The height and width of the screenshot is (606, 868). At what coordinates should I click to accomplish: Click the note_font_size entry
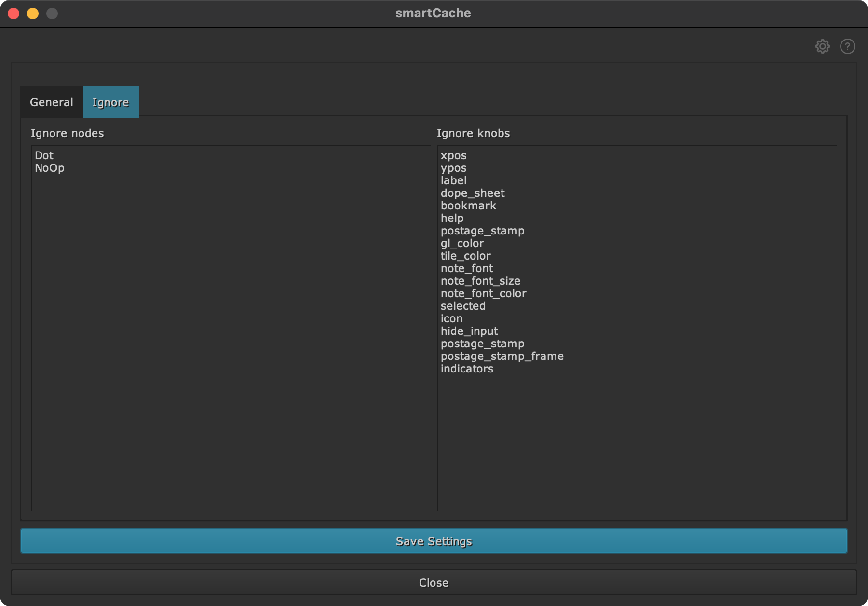pyautogui.click(x=480, y=281)
